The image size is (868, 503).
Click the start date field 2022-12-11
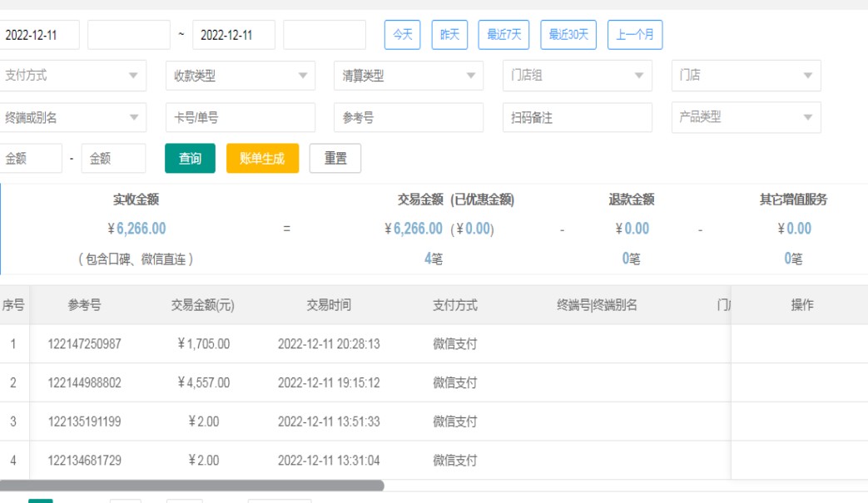point(40,35)
